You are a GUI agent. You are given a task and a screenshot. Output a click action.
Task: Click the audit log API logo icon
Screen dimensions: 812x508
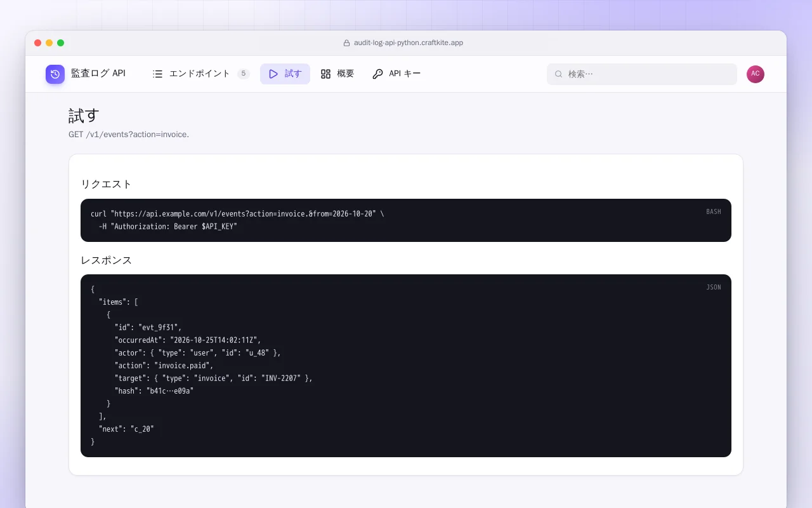(55, 74)
